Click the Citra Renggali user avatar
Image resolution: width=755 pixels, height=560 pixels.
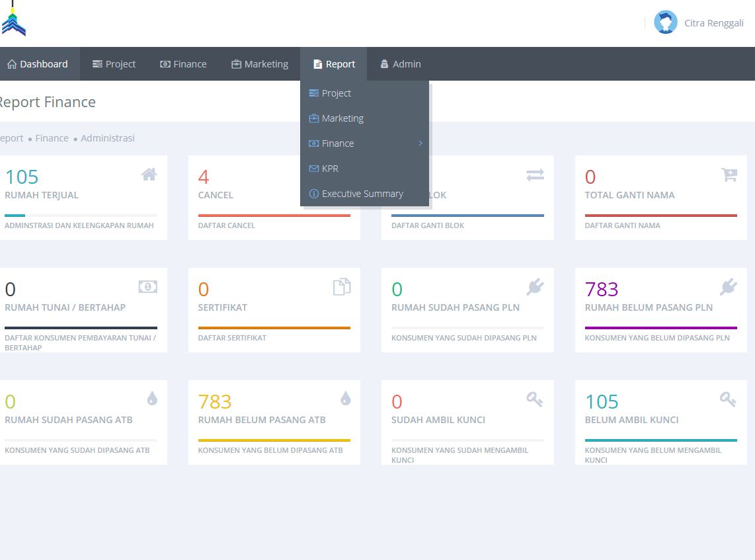point(665,22)
